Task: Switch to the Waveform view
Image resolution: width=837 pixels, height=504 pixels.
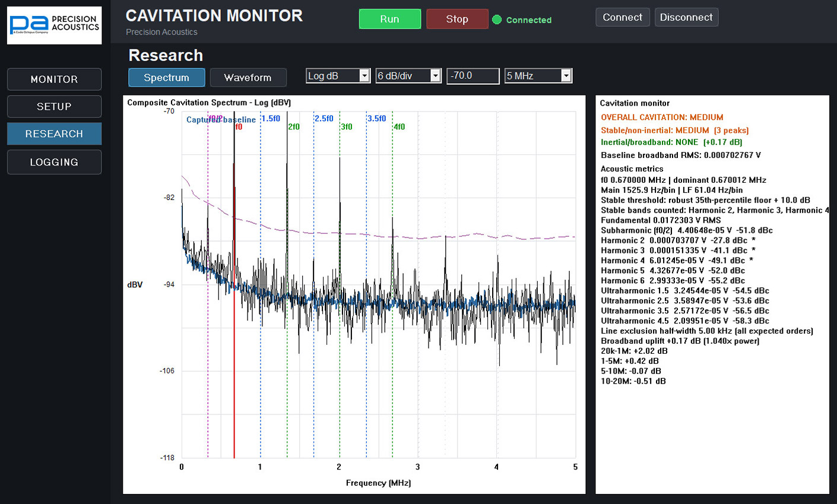Action: (248, 77)
